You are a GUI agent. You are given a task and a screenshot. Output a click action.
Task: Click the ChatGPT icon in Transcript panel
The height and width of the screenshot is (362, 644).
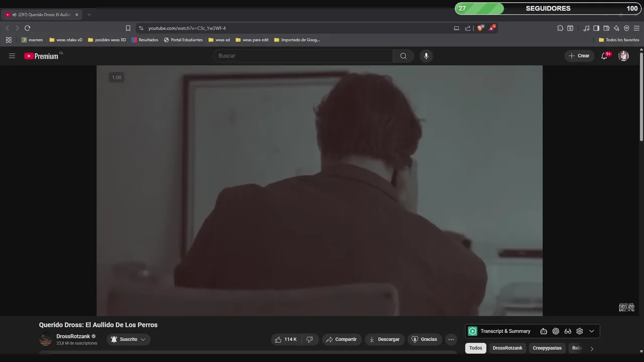coord(555,331)
